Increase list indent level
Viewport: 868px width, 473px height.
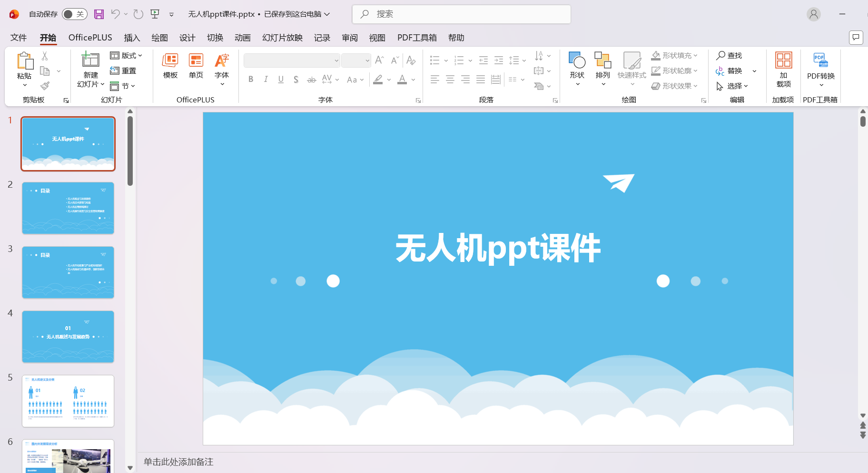(x=499, y=60)
